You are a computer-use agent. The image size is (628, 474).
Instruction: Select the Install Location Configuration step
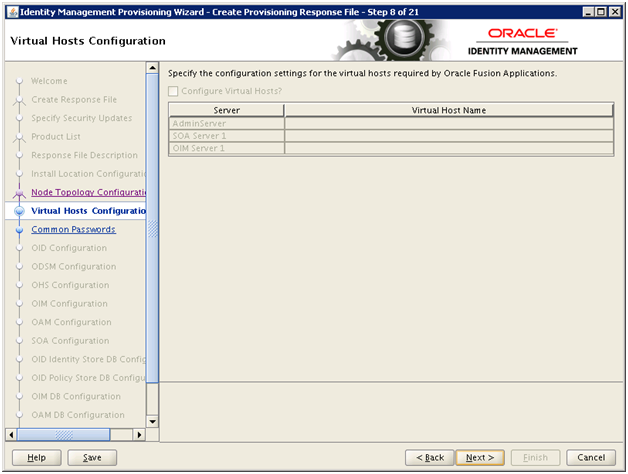coord(89,174)
